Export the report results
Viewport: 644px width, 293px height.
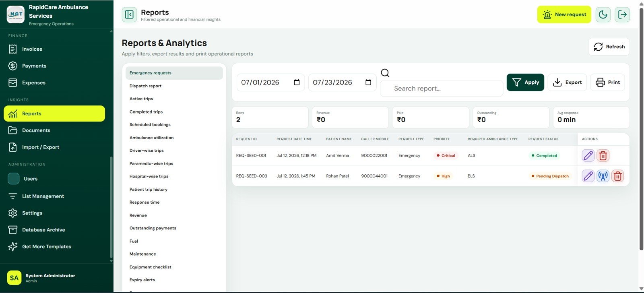pyautogui.click(x=567, y=82)
